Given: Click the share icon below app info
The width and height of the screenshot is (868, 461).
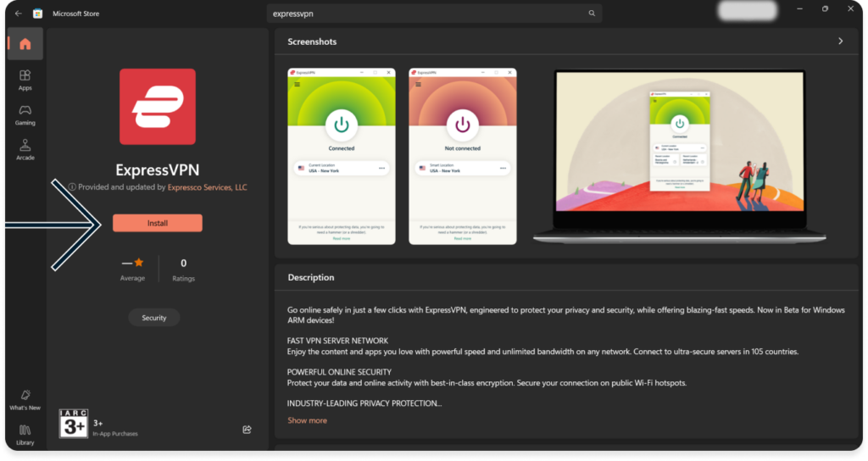Looking at the screenshot, I should click(247, 430).
